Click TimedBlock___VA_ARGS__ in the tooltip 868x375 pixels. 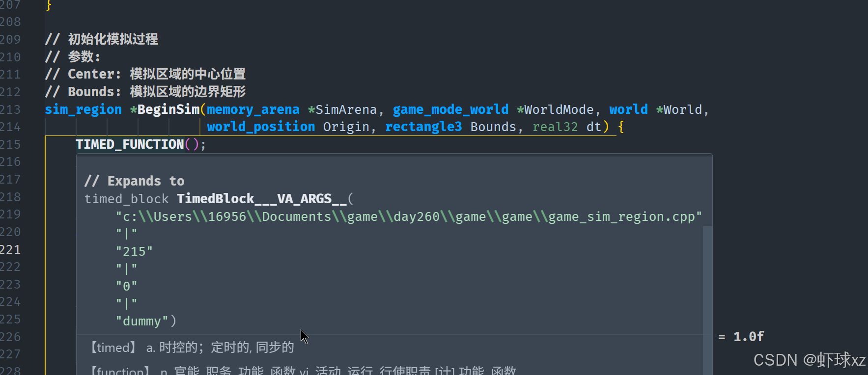tap(261, 199)
